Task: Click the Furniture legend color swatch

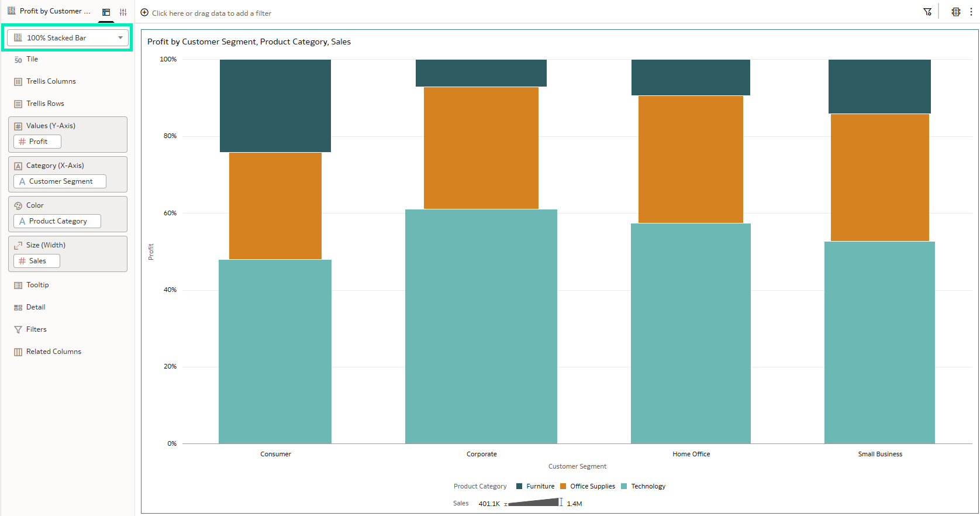Action: pyautogui.click(x=519, y=486)
